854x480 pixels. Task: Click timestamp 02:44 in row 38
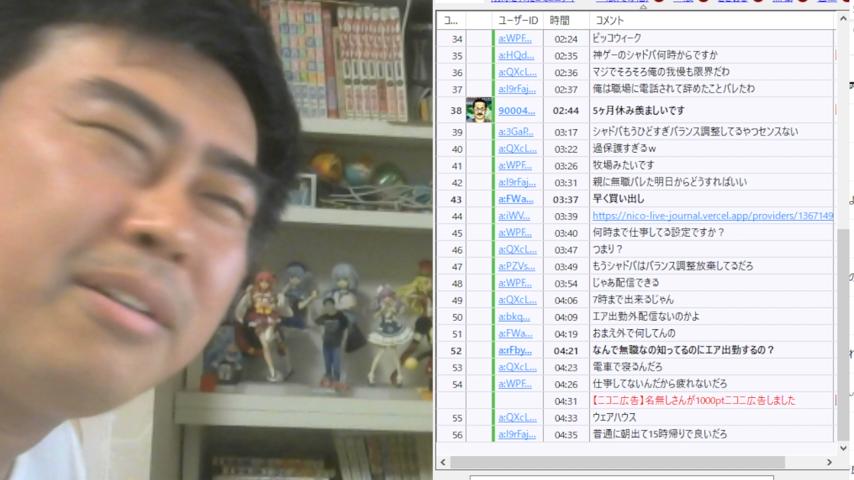pos(565,111)
